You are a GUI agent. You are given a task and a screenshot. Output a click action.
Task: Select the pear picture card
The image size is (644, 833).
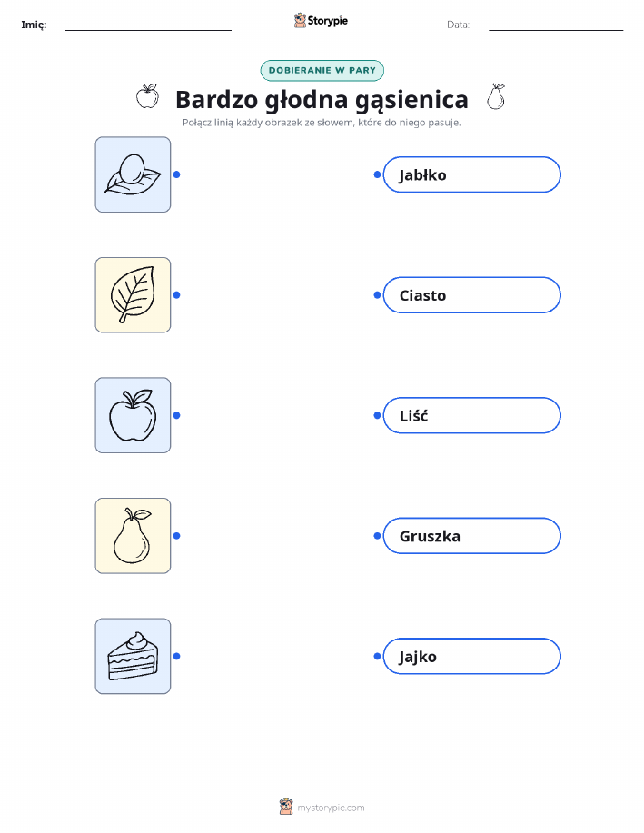coord(133,536)
